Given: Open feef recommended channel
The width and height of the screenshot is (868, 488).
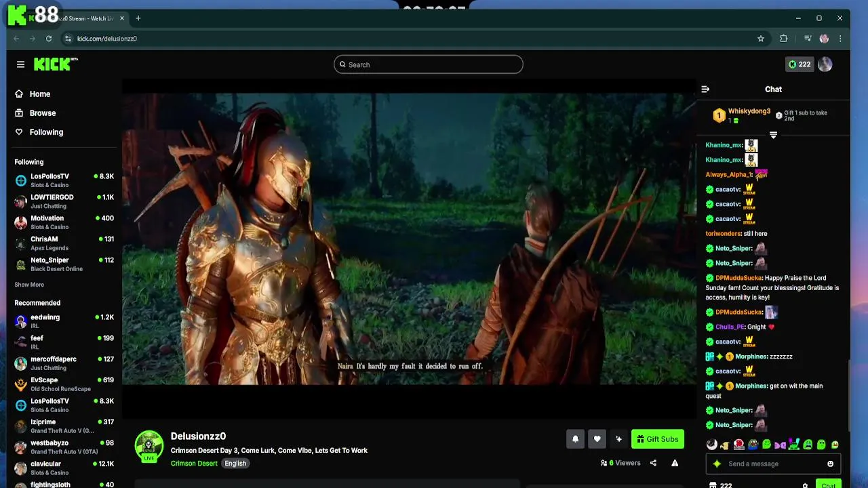Looking at the screenshot, I should pyautogui.click(x=64, y=342).
